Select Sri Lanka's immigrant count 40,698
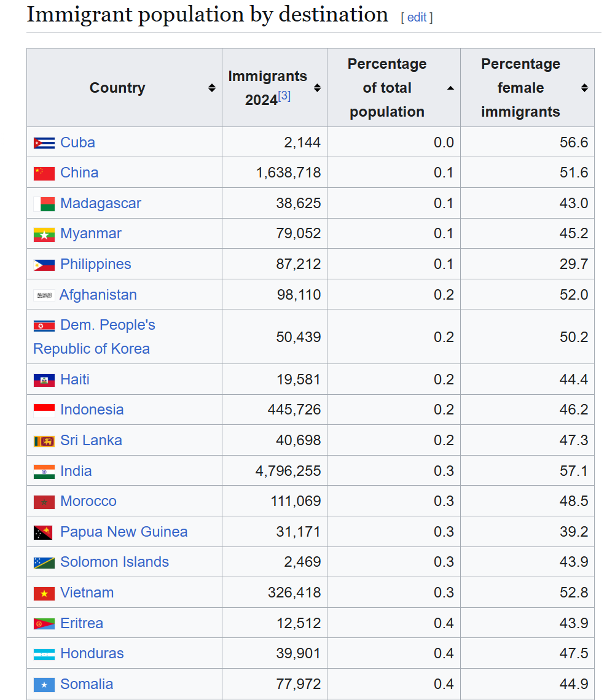 coord(299,440)
